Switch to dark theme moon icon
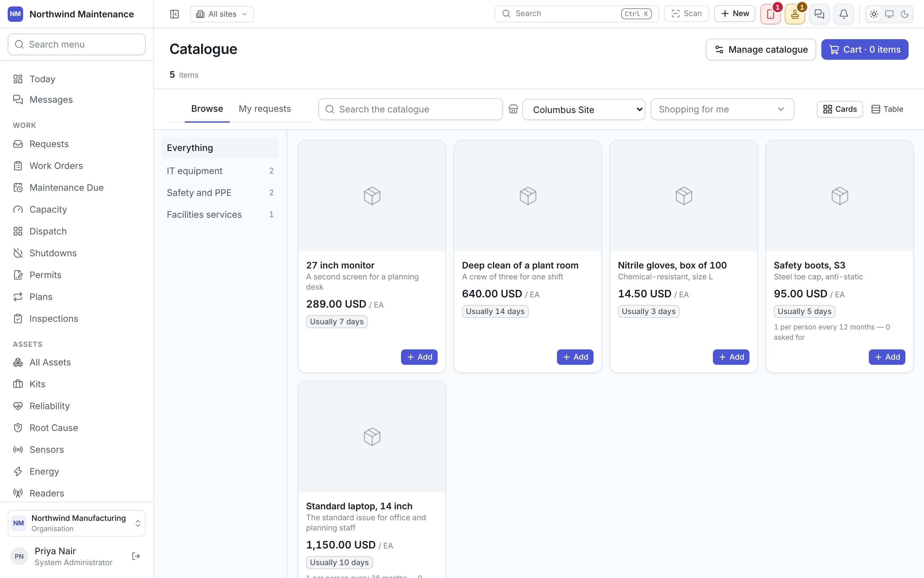Viewport: 924px width, 578px height. point(904,14)
